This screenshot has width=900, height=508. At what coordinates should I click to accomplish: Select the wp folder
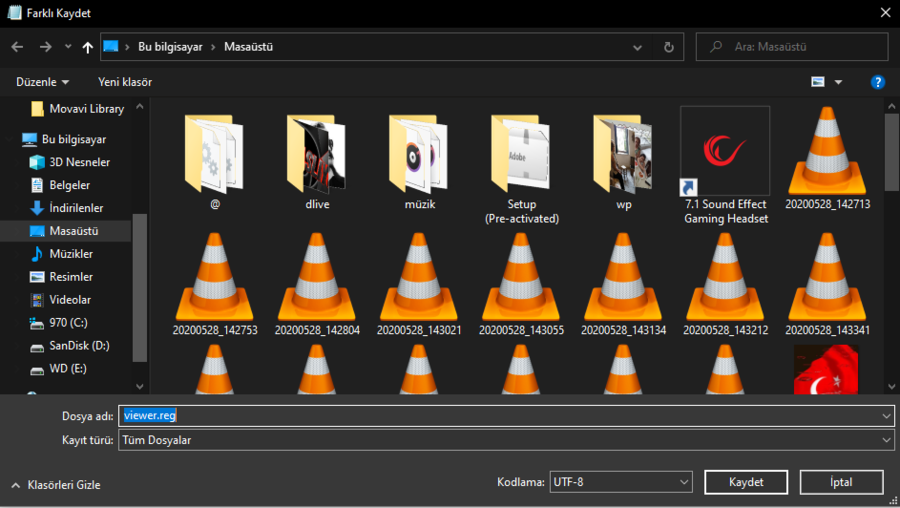coord(623,161)
